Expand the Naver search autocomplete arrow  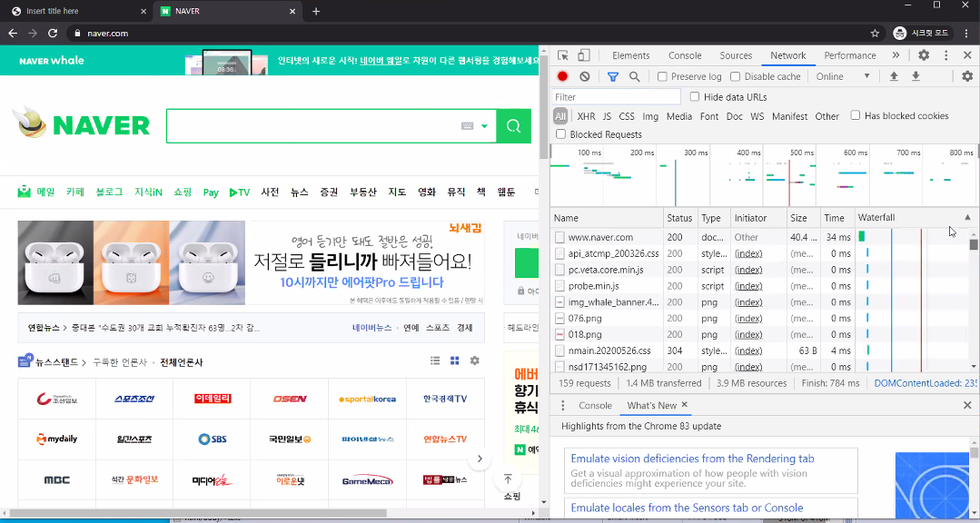click(484, 126)
